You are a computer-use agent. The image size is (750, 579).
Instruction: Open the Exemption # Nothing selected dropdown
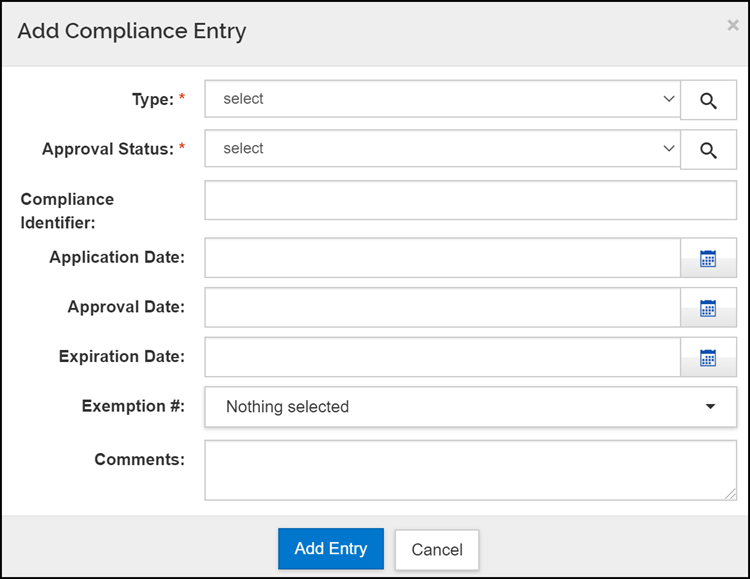click(x=471, y=407)
